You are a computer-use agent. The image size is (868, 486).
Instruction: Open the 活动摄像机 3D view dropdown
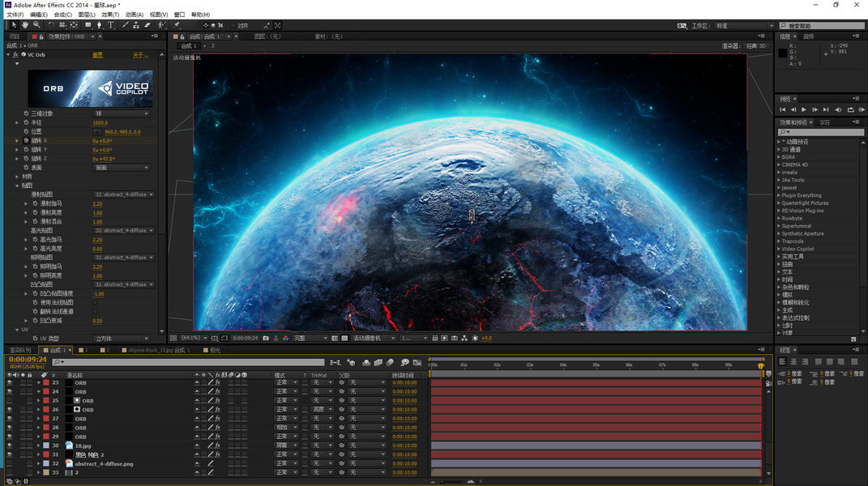tap(373, 339)
